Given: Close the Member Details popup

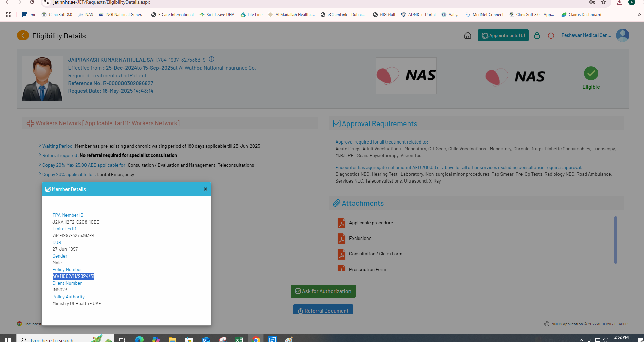Looking at the screenshot, I should tap(205, 189).
